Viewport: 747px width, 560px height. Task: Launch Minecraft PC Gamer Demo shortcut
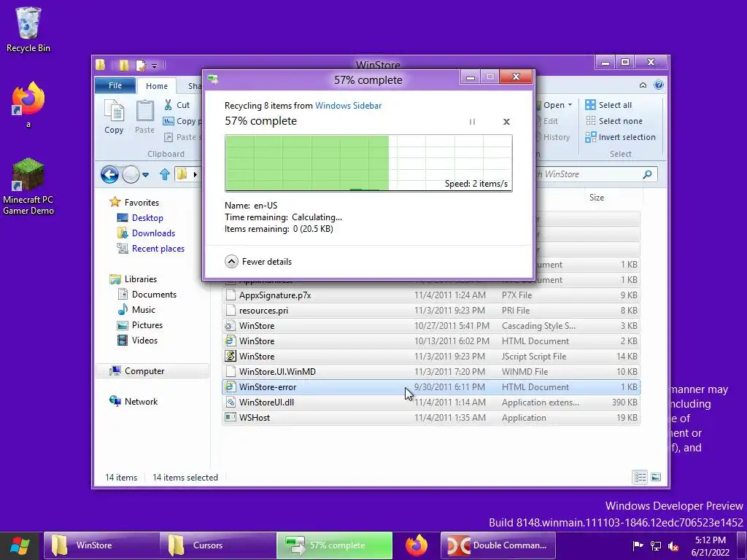[28, 187]
